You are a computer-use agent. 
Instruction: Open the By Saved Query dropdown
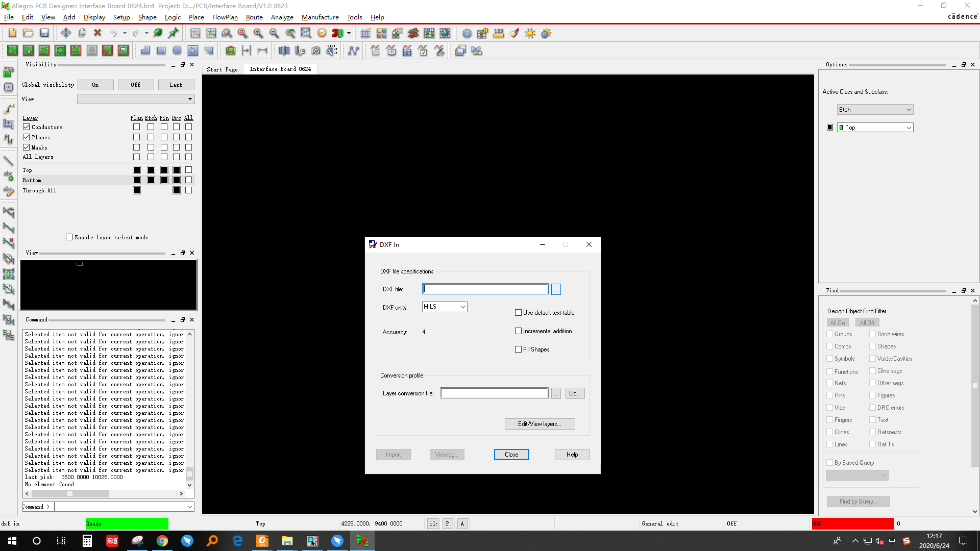(857, 475)
